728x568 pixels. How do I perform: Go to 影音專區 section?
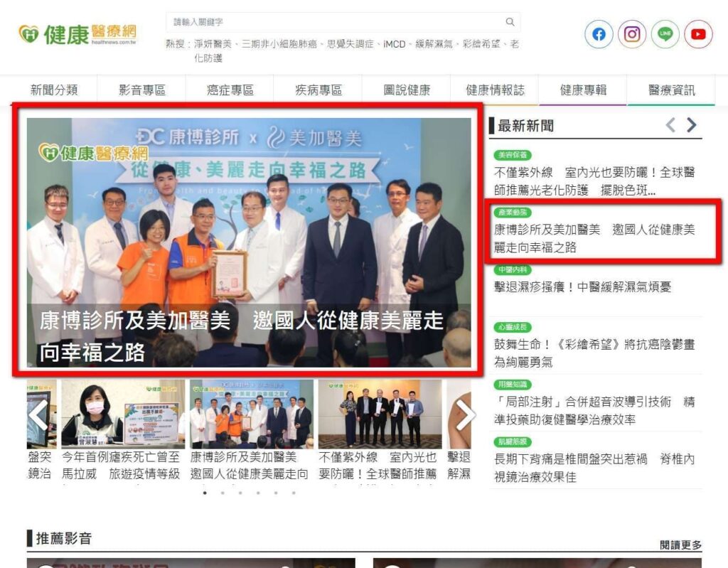click(x=142, y=90)
